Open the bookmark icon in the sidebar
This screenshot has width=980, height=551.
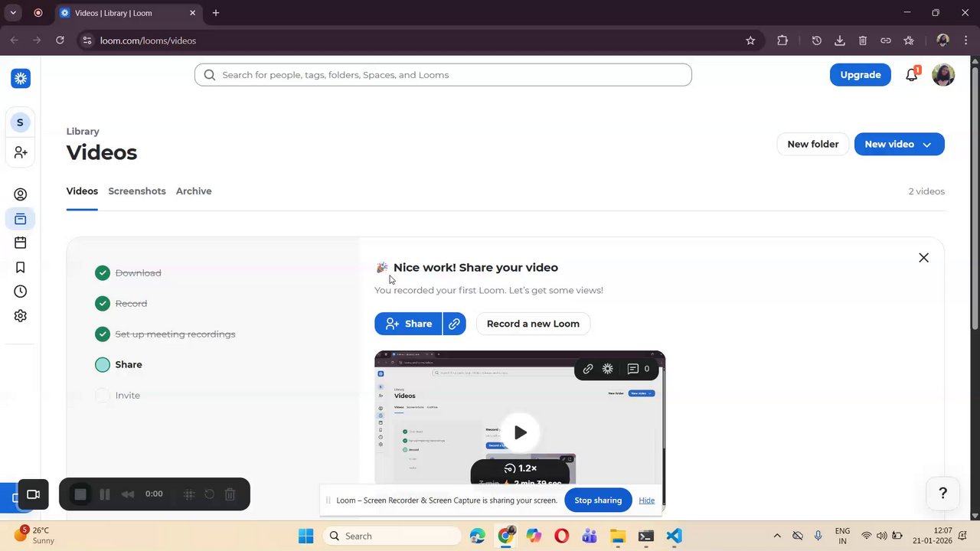(21, 267)
